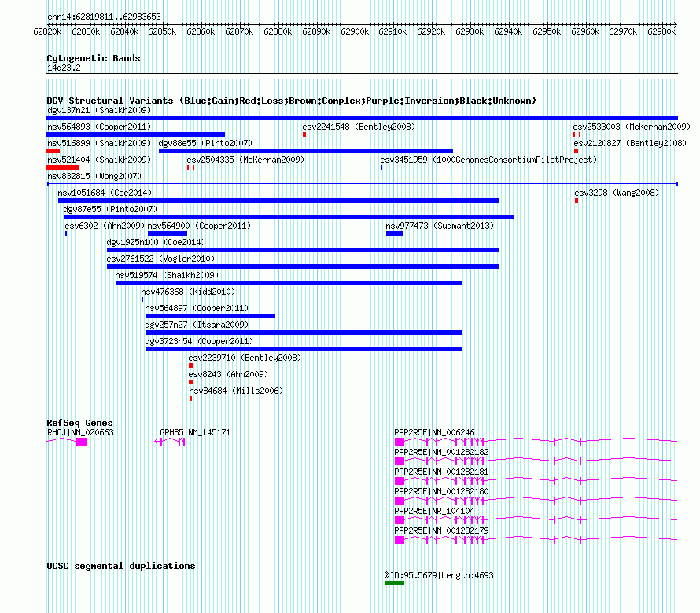Click the RefSeq Genes track title
This screenshot has width=700, height=613.
pyautogui.click(x=79, y=423)
